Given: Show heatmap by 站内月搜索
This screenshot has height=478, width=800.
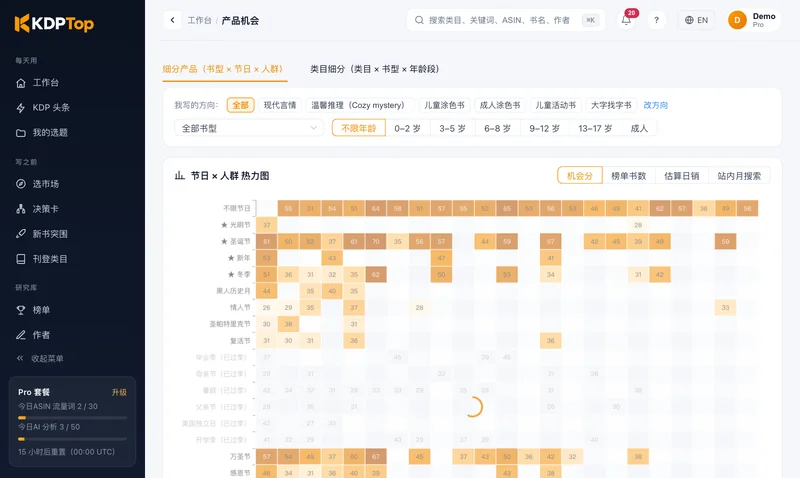Looking at the screenshot, I should coord(739,175).
